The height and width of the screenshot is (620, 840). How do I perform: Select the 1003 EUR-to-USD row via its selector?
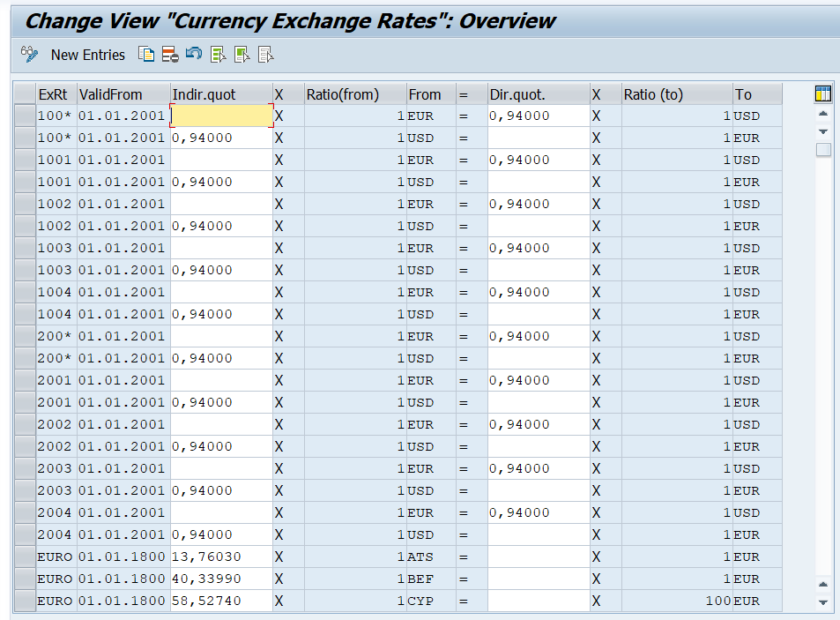(x=25, y=248)
